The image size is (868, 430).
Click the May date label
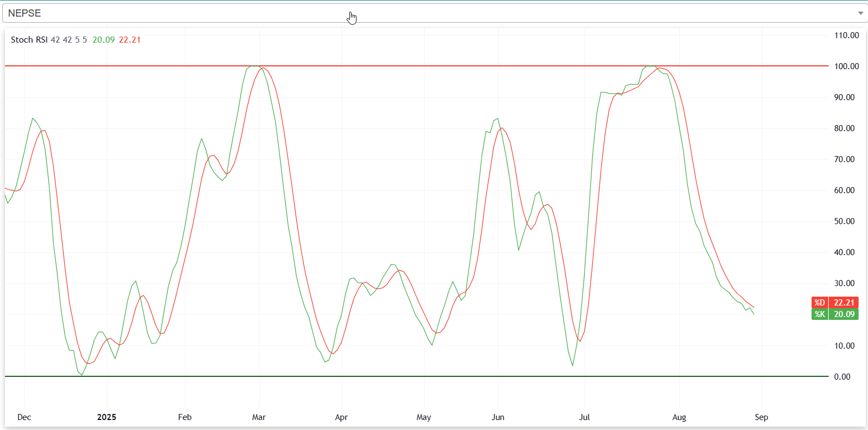[x=424, y=417]
